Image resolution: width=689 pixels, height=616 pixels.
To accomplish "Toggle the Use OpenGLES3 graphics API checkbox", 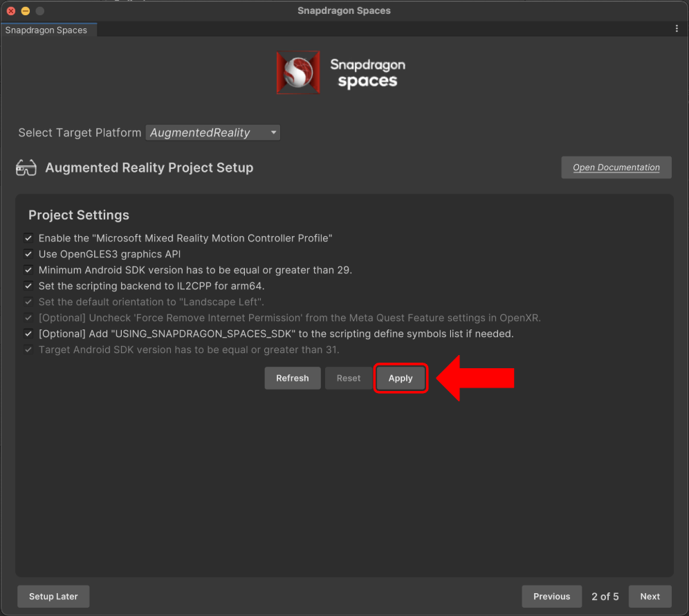I will point(28,254).
